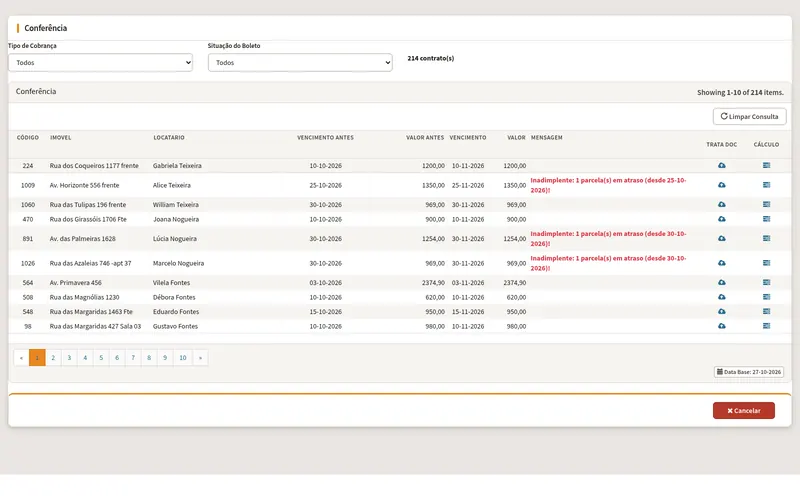
Task: Sort by the IMOVEL column header
Action: (x=61, y=138)
